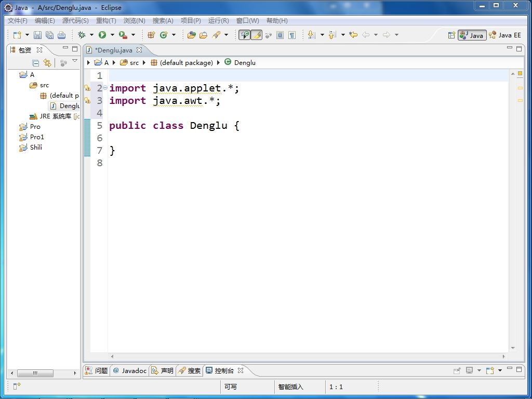Click the Open Type toolbar icon
532x399 pixels.
192,35
